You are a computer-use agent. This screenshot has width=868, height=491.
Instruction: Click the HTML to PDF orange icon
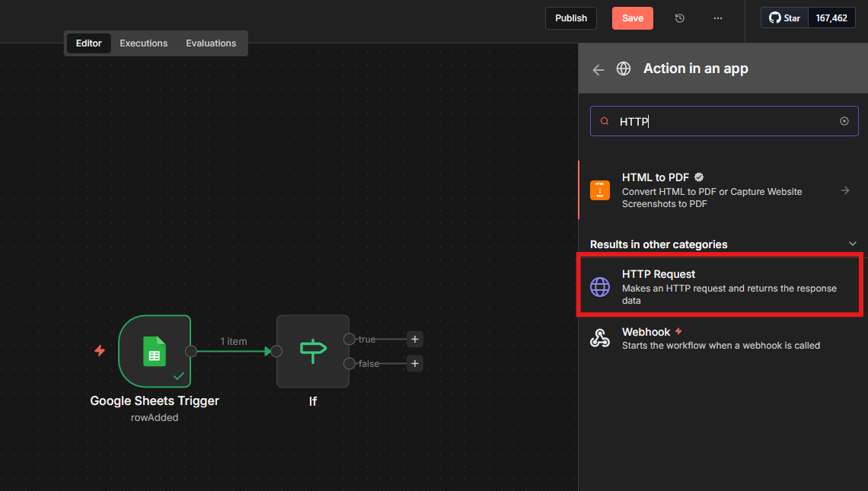pos(600,190)
